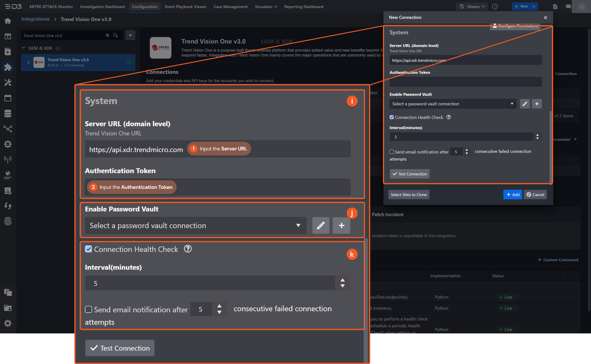Click the info circle icon in top bar
This screenshot has width=591, height=364.
click(x=495, y=6)
